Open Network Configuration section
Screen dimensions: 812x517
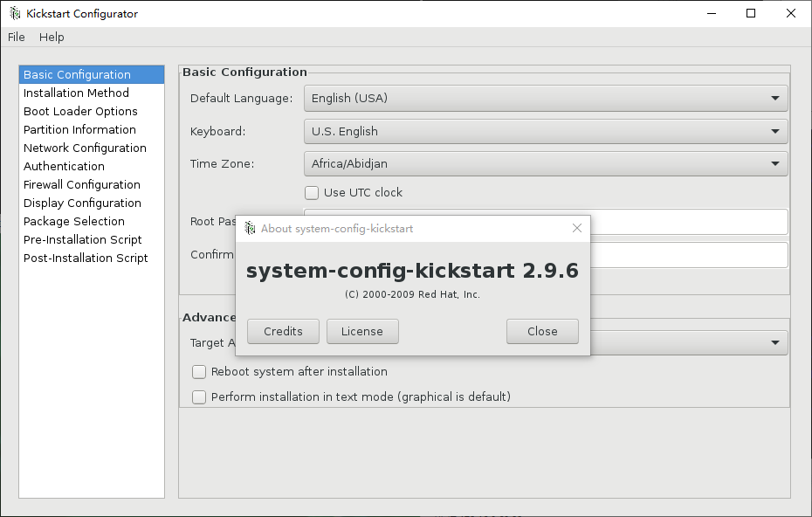click(x=92, y=148)
